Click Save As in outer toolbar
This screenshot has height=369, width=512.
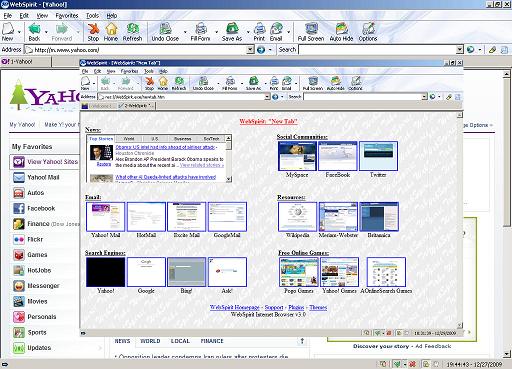click(x=232, y=32)
